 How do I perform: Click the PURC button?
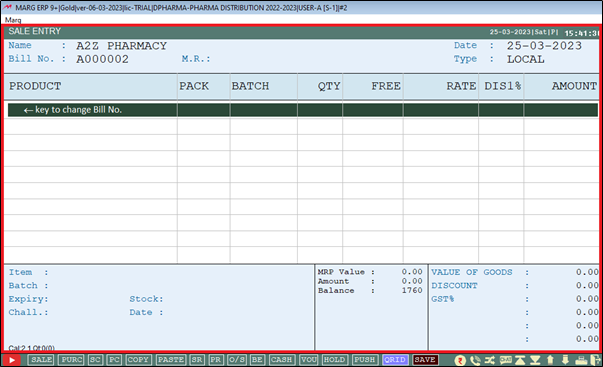point(71,360)
